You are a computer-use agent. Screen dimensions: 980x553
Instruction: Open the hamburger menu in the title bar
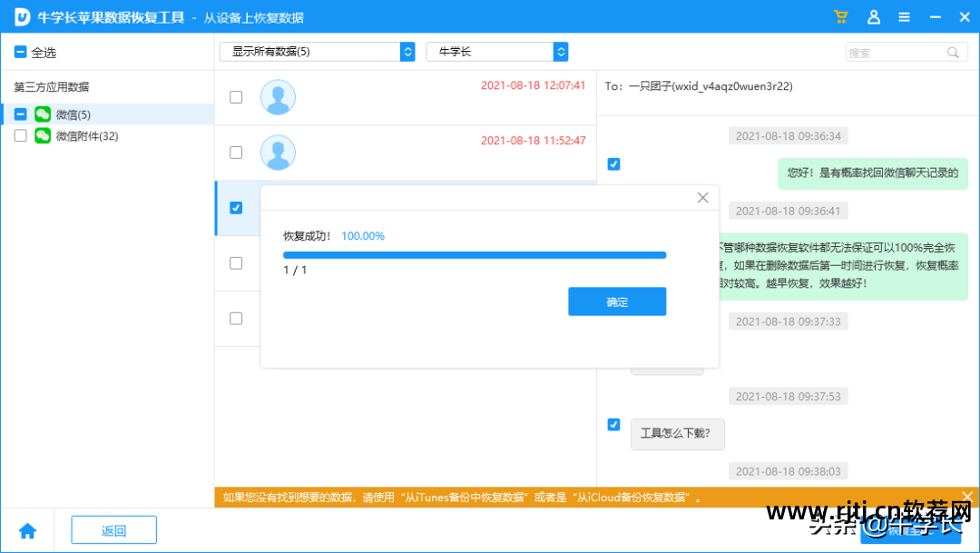pyautogui.click(x=904, y=16)
